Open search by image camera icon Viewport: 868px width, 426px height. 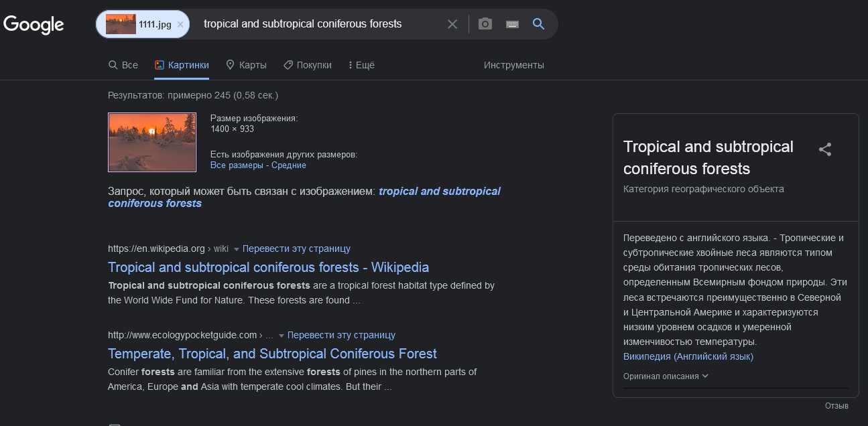pyautogui.click(x=485, y=24)
